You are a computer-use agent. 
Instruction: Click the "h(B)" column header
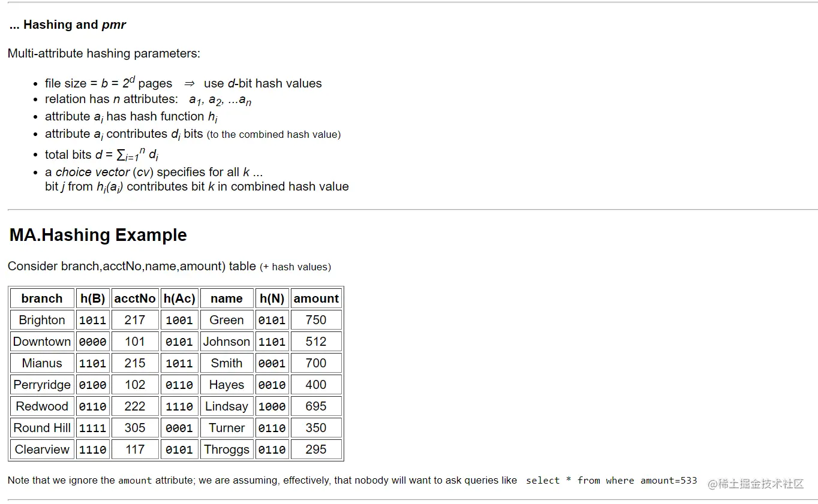tap(93, 298)
